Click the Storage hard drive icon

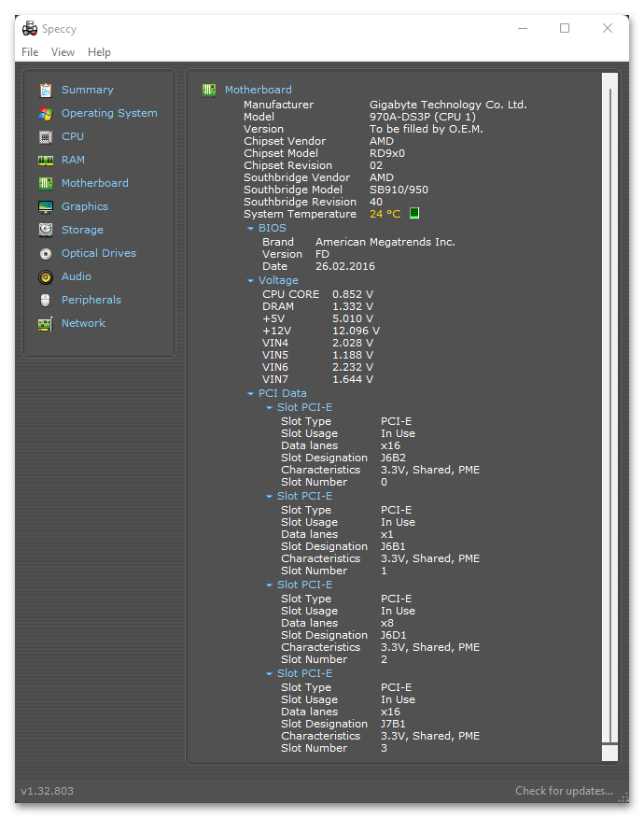point(46,230)
